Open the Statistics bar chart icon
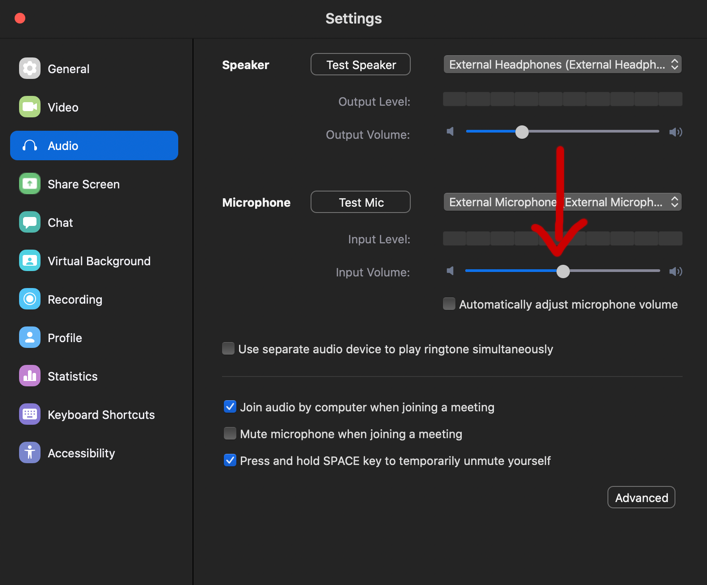The height and width of the screenshot is (585, 707). (30, 376)
